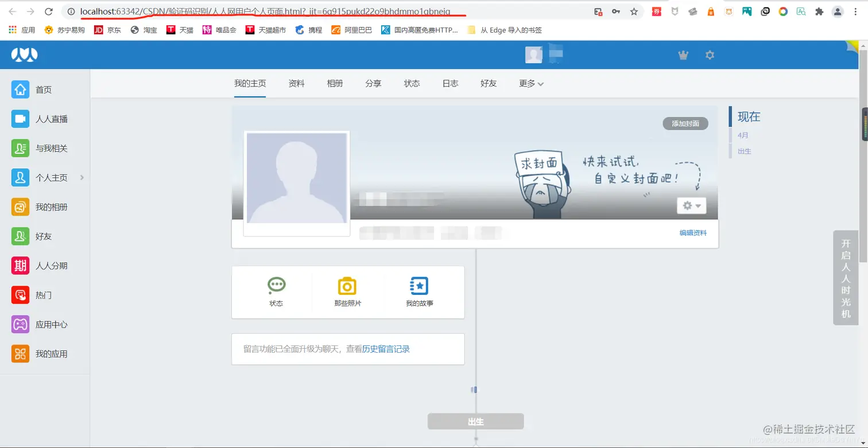Open 那些照片 via the camera icon

click(x=347, y=285)
